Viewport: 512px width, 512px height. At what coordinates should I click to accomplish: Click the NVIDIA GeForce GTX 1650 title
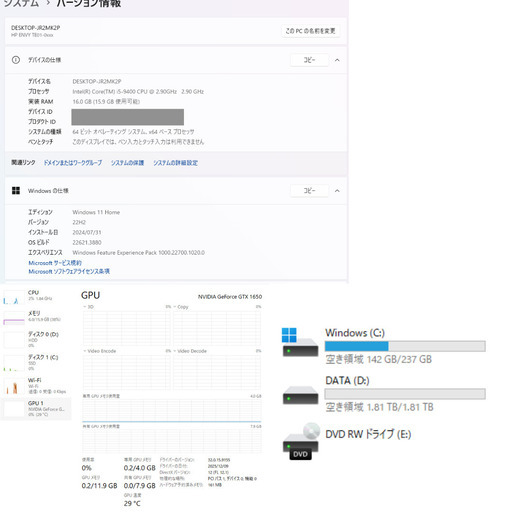230,296
